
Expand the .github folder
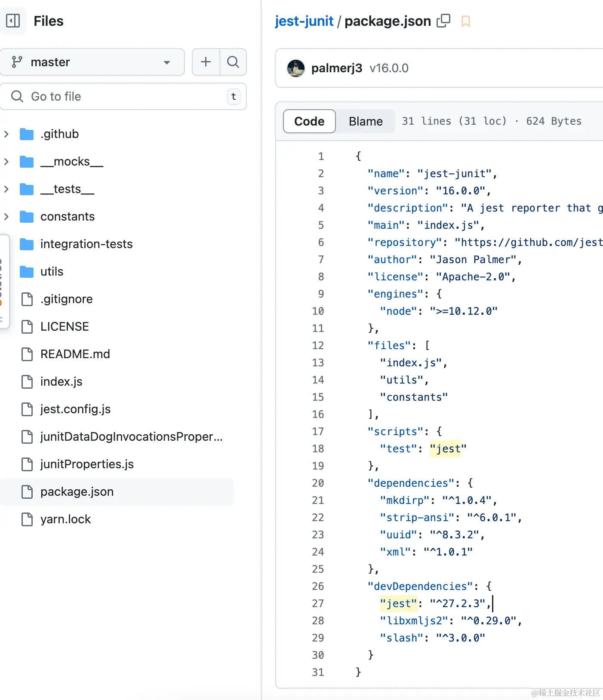click(6, 134)
